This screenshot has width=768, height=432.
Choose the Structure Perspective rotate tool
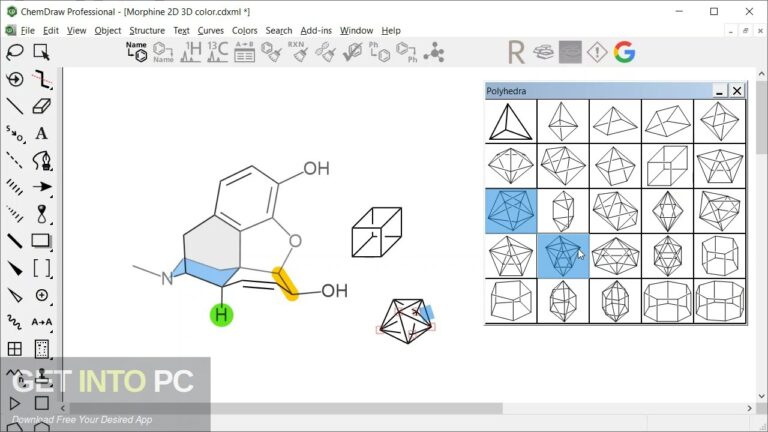(15, 79)
